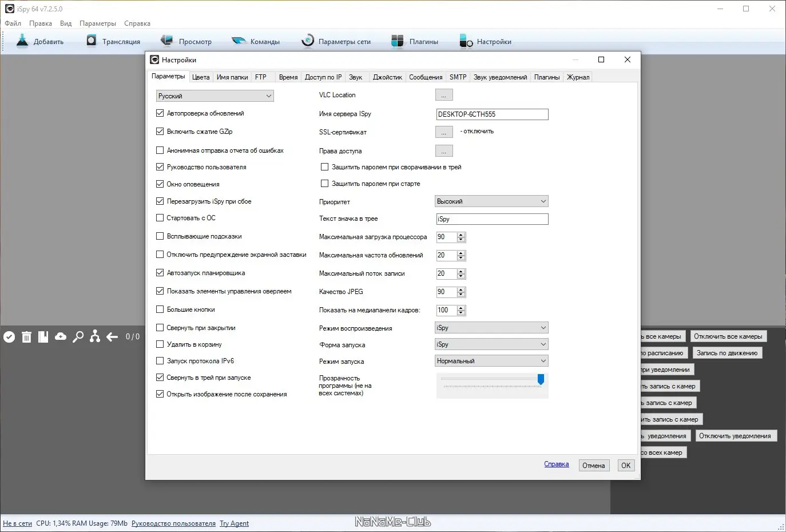Check Защитить паролем при сворачивании в трей
The width and height of the screenshot is (786, 532).
325,167
